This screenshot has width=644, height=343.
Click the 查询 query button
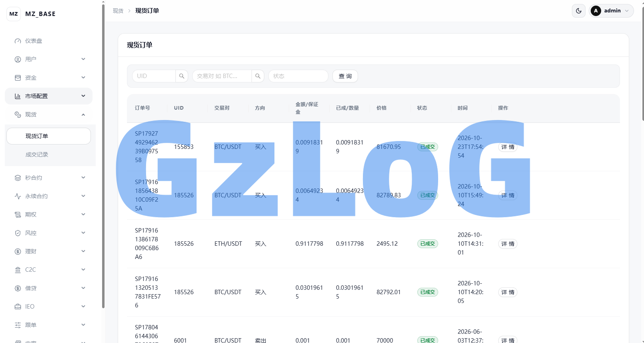click(x=345, y=76)
